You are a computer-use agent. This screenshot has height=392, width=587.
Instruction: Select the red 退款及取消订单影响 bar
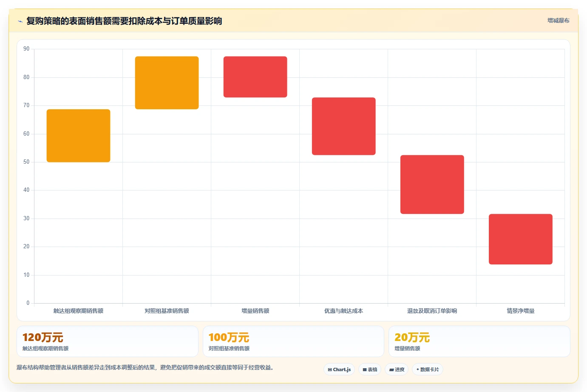[x=432, y=185]
